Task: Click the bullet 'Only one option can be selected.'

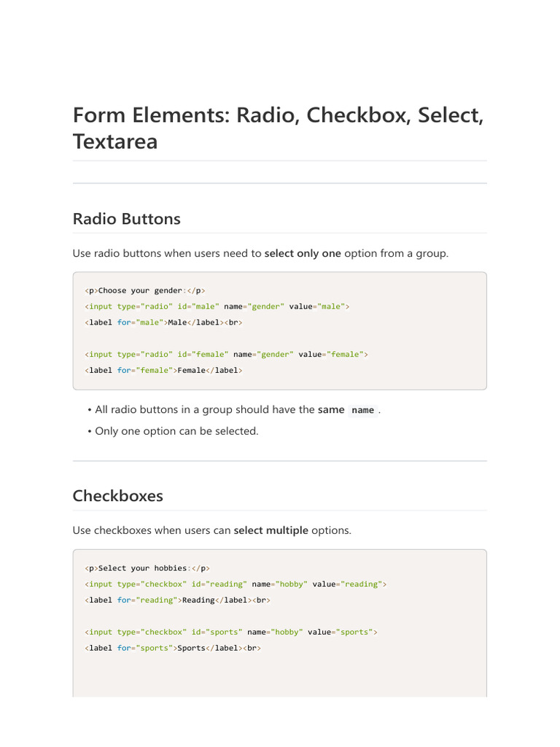Action: coord(176,431)
